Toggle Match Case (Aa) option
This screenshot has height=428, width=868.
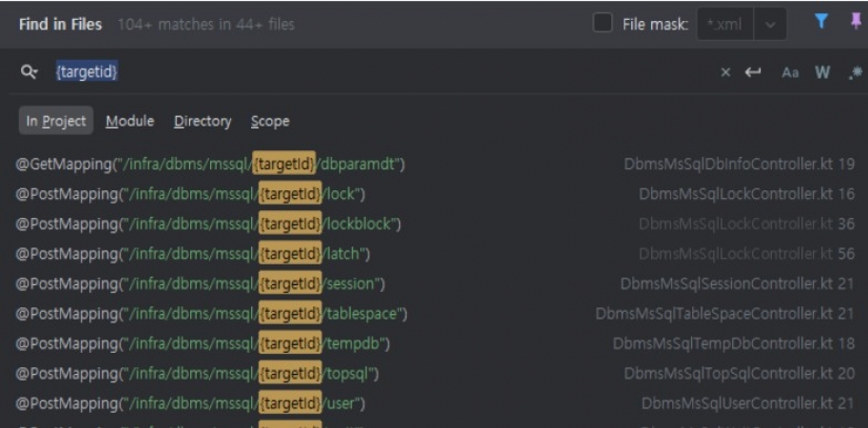click(790, 73)
